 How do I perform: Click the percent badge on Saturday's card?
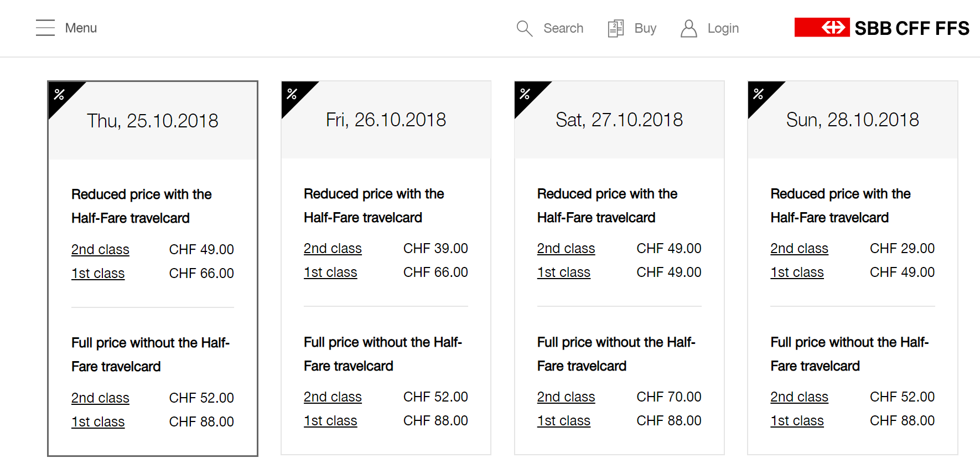point(525,94)
